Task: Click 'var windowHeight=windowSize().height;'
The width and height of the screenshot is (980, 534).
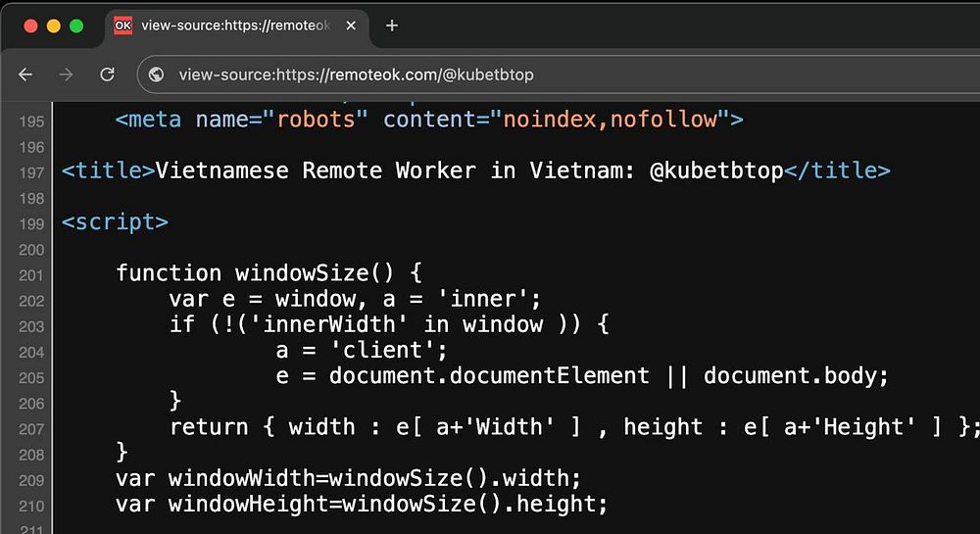Action: [x=362, y=504]
